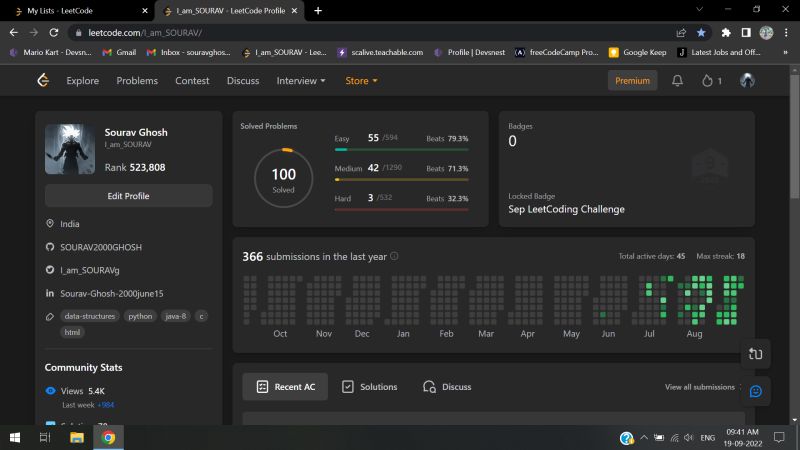Switch to the Solutions tab
Screen dimensions: 800x450
(x=369, y=387)
